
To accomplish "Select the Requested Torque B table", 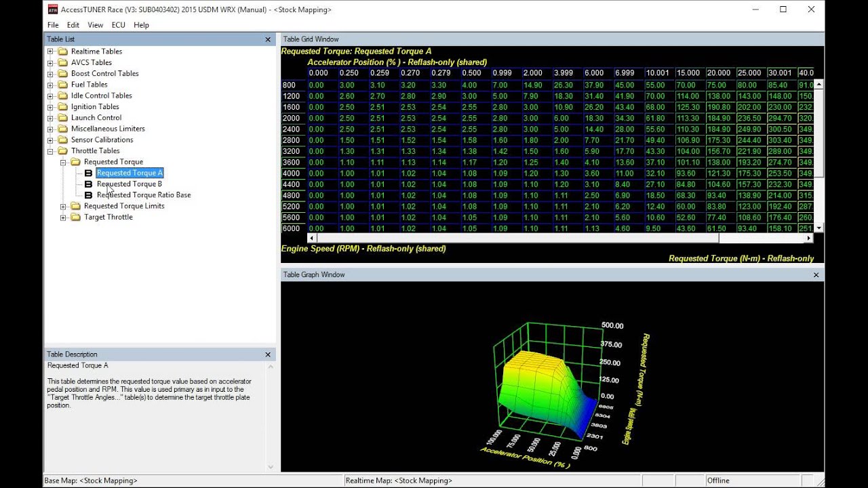I will pos(130,184).
